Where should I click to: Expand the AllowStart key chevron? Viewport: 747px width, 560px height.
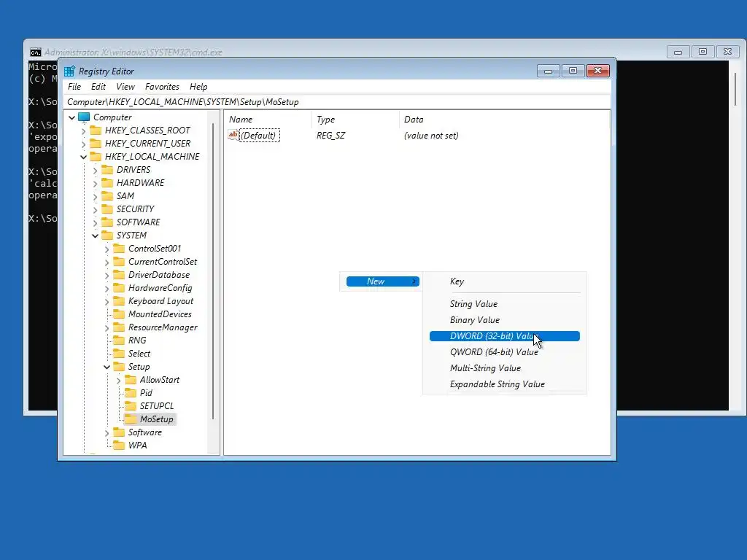[119, 381]
